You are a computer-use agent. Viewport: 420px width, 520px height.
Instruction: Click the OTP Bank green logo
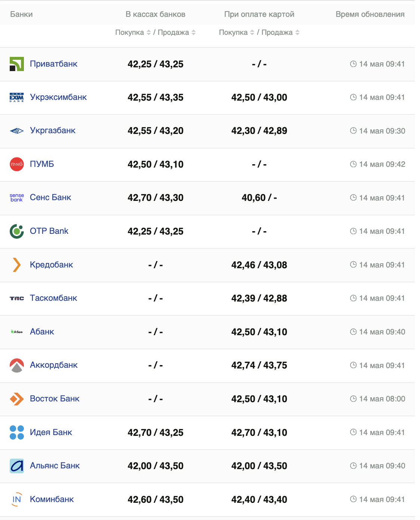click(17, 231)
